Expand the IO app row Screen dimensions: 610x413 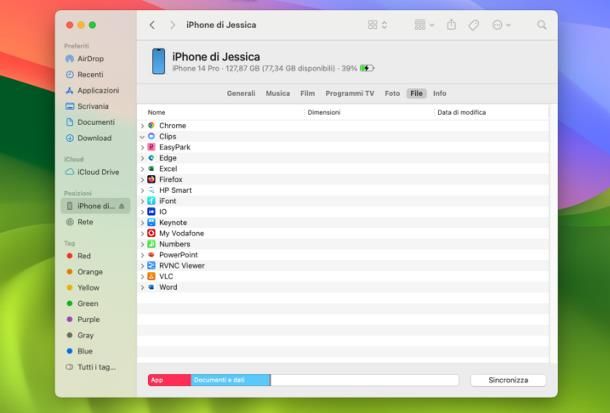[142, 212]
